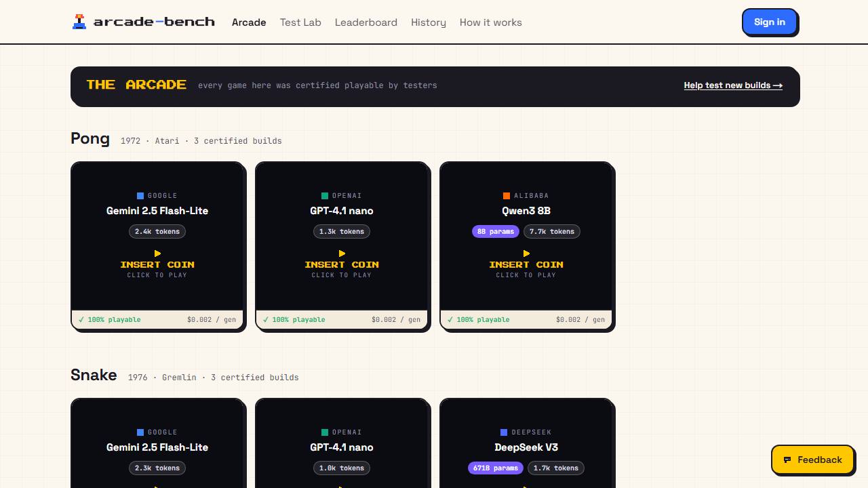
Task: Click the play arrow on the Qwen3 8B card
Action: 526,253
